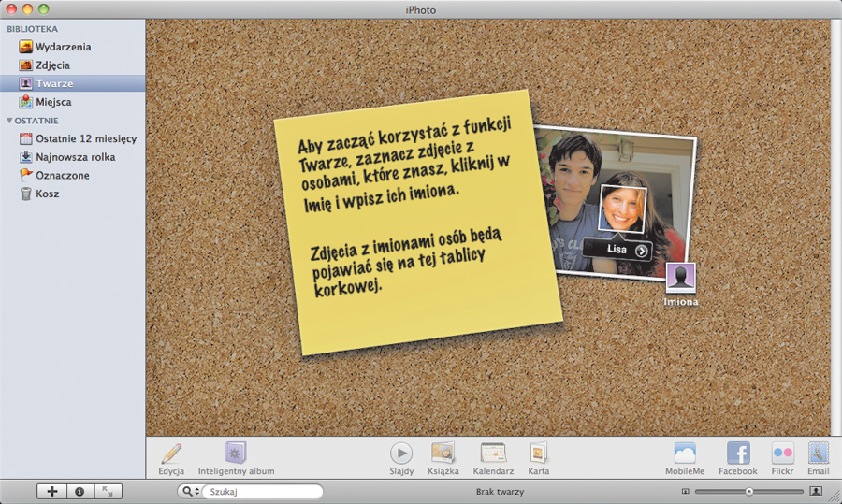Screen dimensions: 842x504
Task: Start the Slajdy slideshow
Action: 400,454
